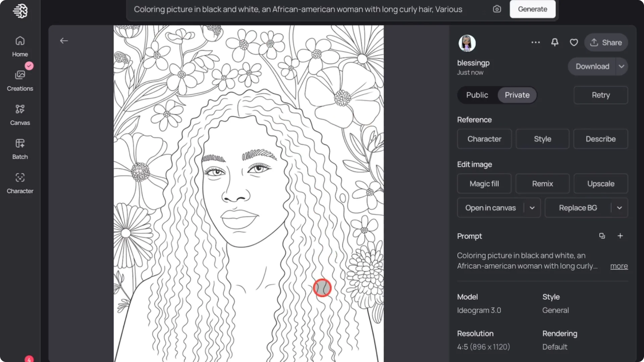Click the camera icon in the prompt bar
This screenshot has height=362, width=644.
tap(497, 9)
